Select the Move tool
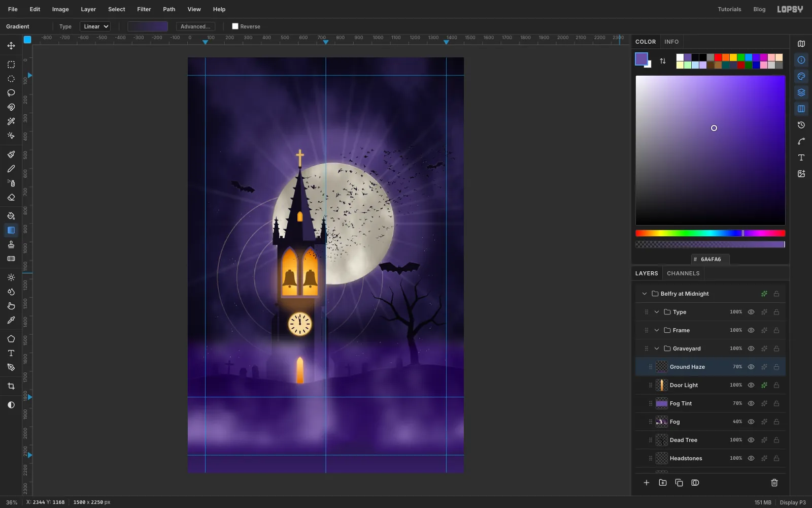 tap(11, 46)
